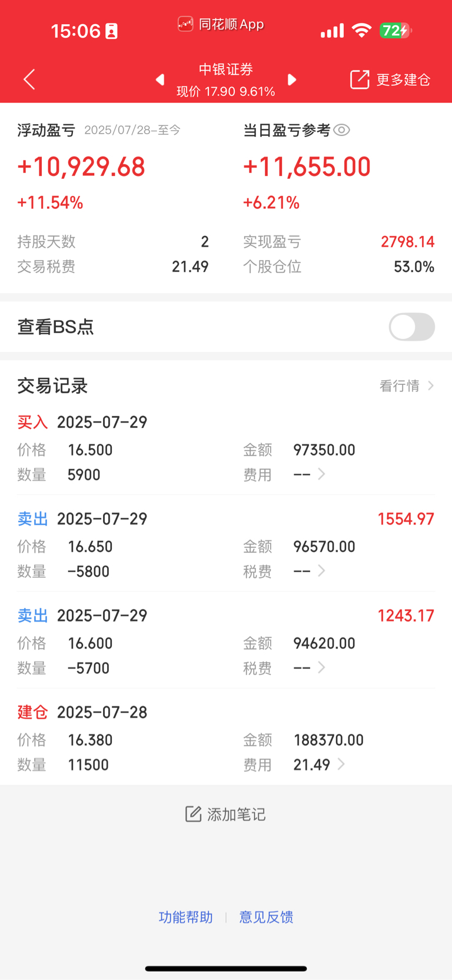Select the 建仓 2025-07-28 record
This screenshot has height=980, width=452.
[226, 737]
